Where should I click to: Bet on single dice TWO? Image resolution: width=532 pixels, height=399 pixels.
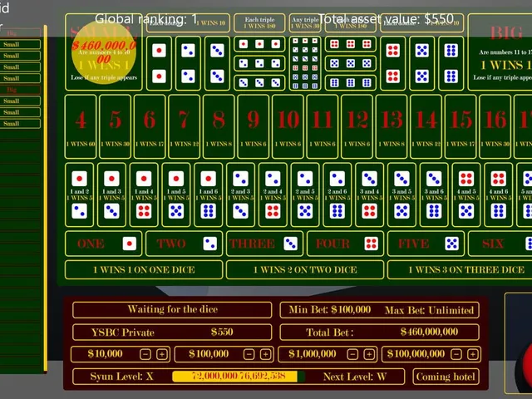click(x=185, y=244)
